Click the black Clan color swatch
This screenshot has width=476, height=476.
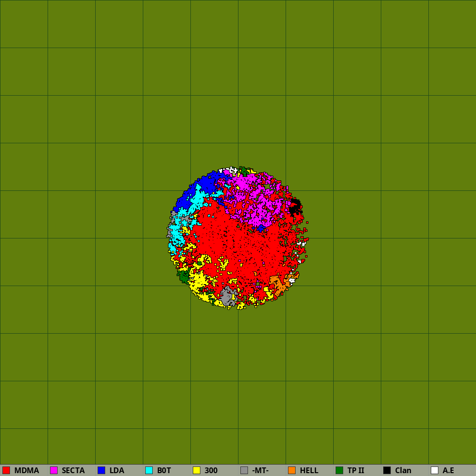[387, 470]
